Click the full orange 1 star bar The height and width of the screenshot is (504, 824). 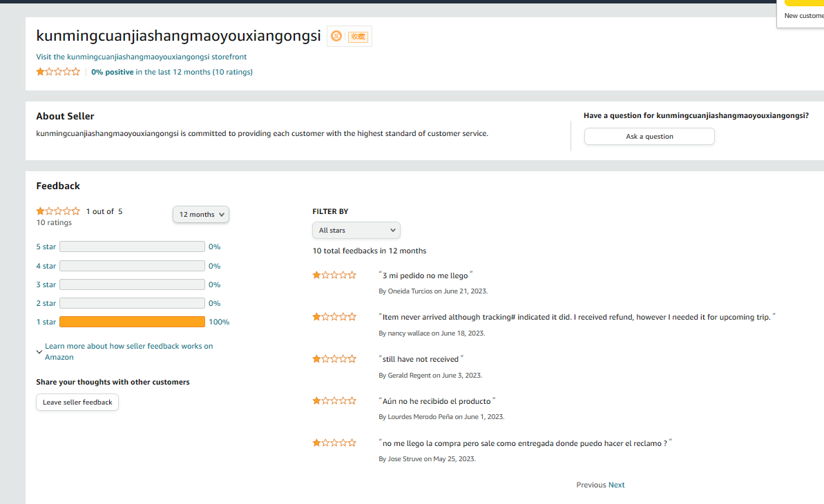pos(132,322)
